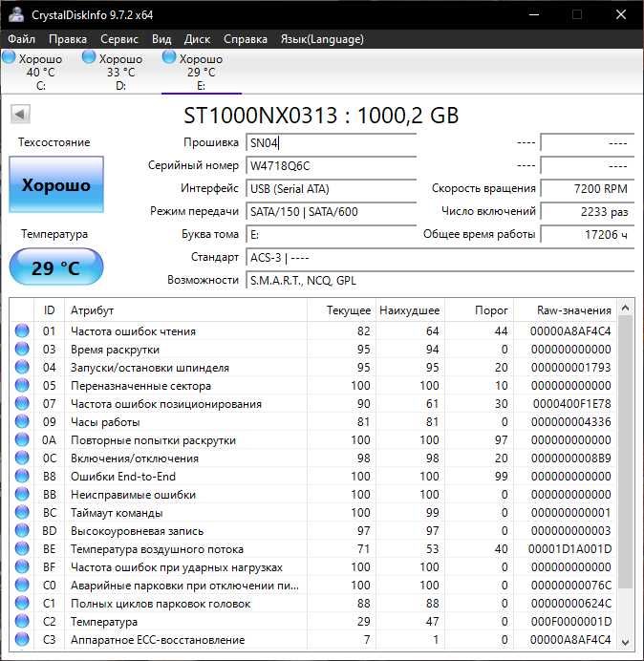The height and width of the screenshot is (661, 644).
Task: Open the Файл menu
Action: click(22, 39)
